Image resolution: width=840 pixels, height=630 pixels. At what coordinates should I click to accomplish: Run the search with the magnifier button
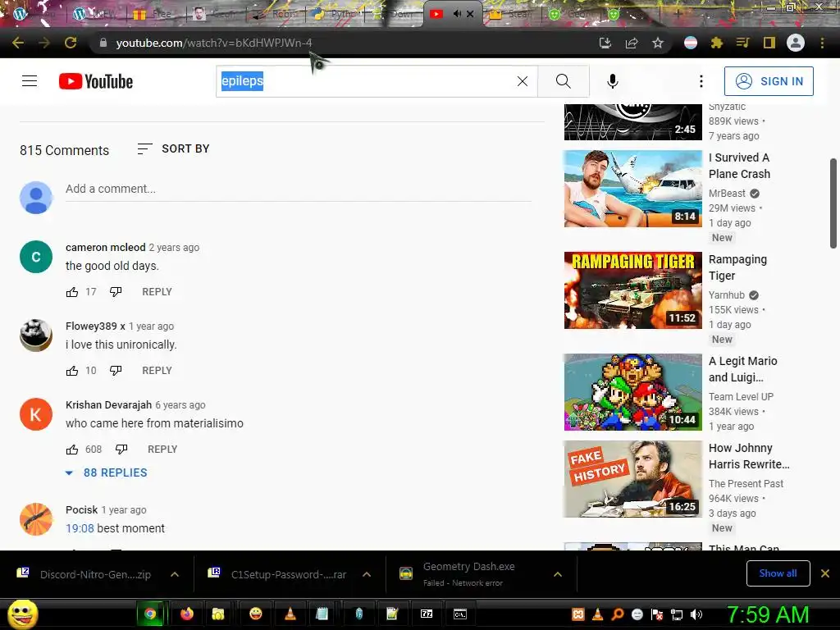(x=564, y=81)
